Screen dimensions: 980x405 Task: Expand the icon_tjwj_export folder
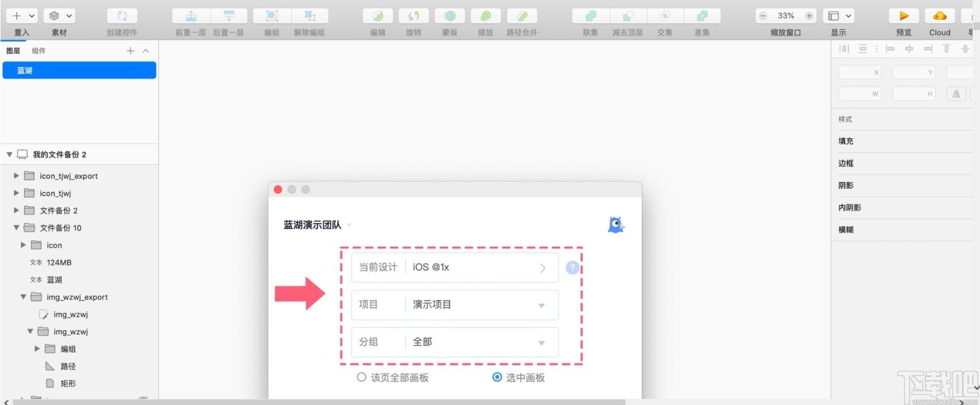[x=17, y=176]
